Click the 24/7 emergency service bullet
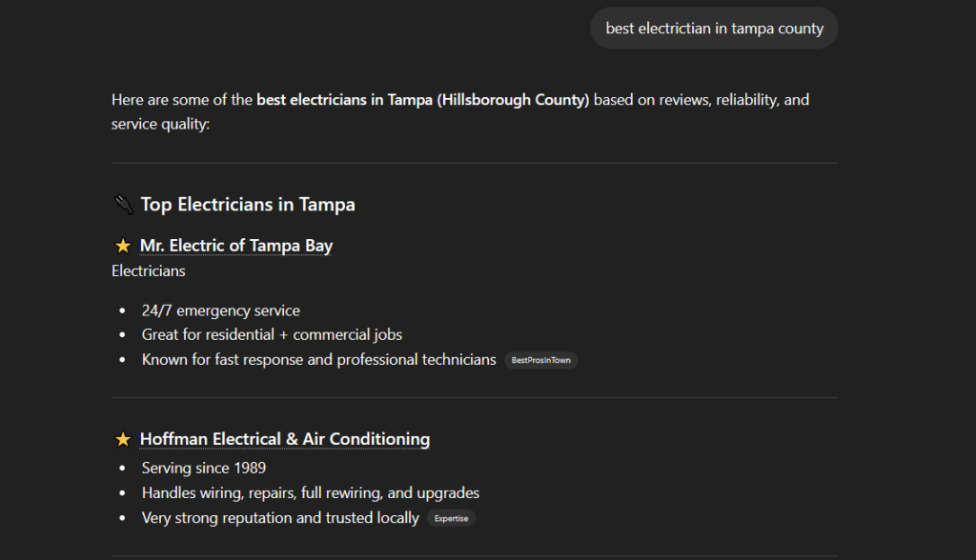 point(220,310)
